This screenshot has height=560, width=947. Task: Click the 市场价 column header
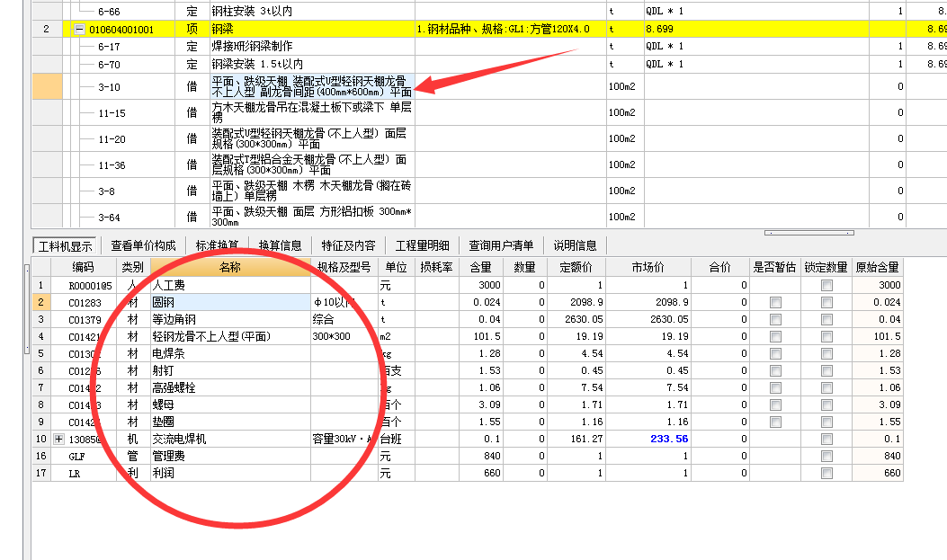[648, 267]
